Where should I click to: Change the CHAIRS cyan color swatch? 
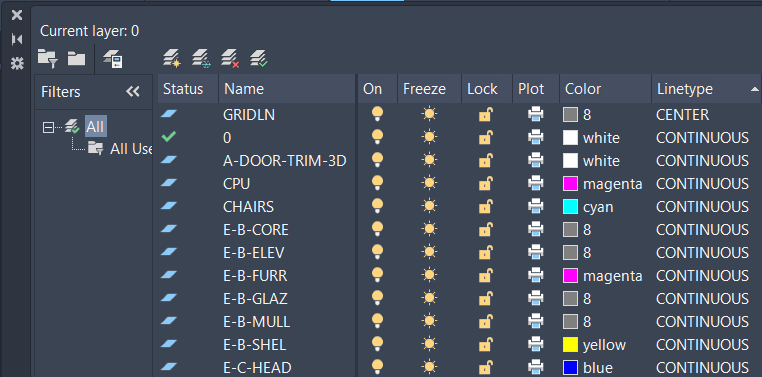coord(571,206)
